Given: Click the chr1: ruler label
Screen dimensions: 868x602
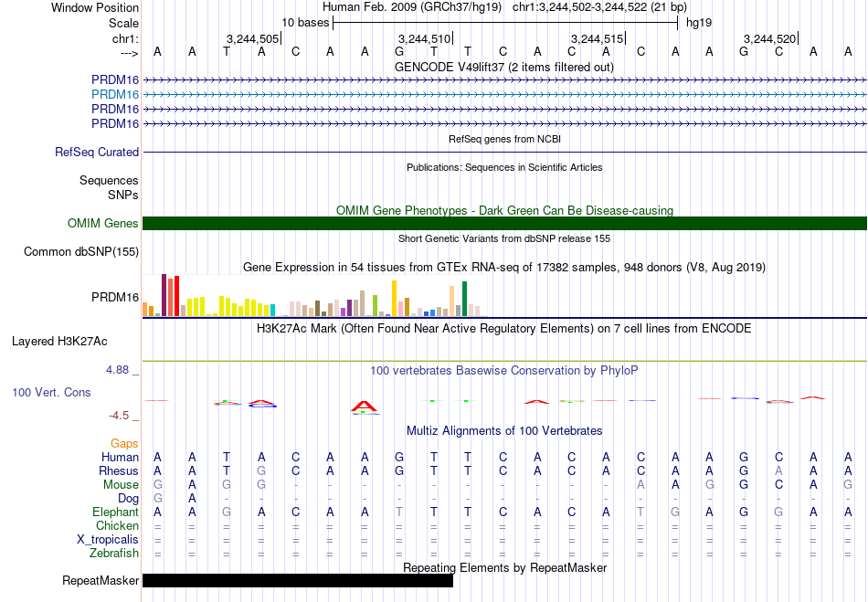Looking at the screenshot, I should point(126,38).
